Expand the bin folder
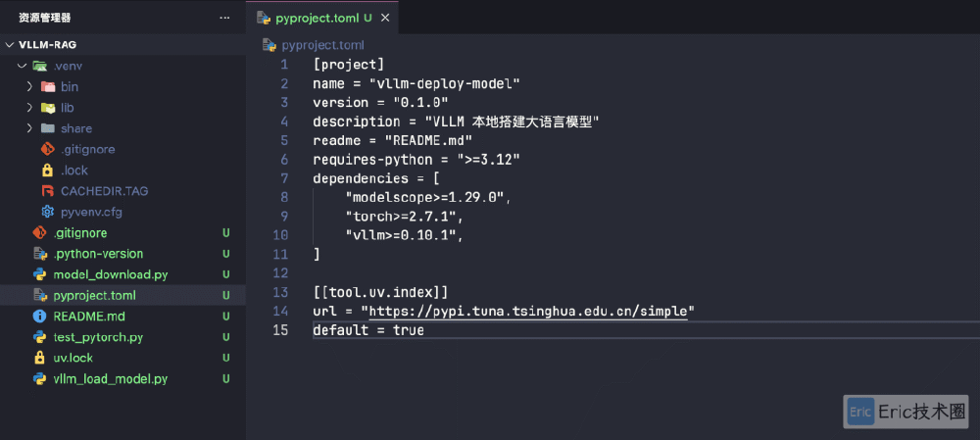The height and width of the screenshot is (440, 980). (30, 87)
